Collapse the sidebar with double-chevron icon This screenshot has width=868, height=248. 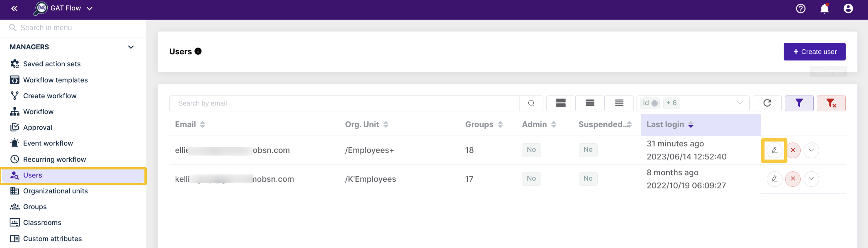pyautogui.click(x=14, y=8)
